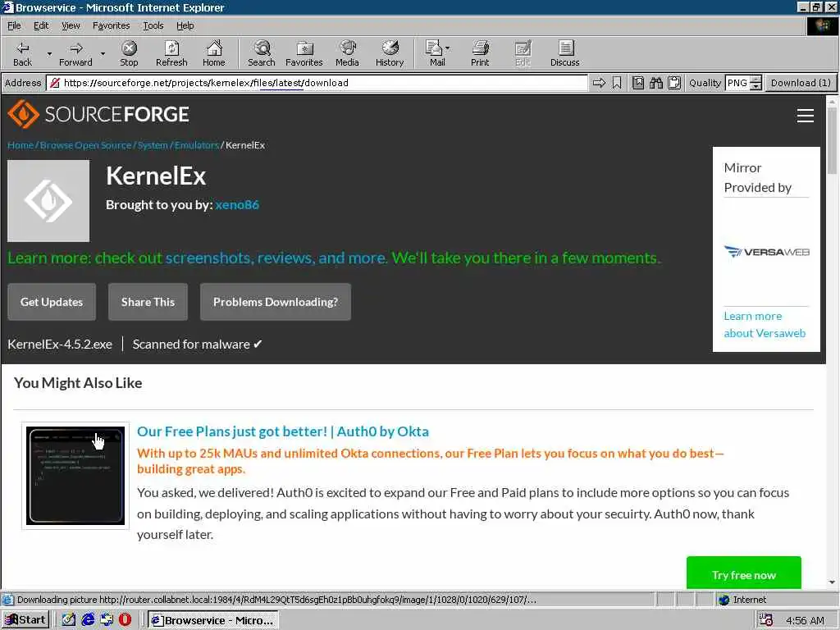This screenshot has width=840, height=630.
Task: Open the Mail dropdown arrow
Action: point(448,48)
